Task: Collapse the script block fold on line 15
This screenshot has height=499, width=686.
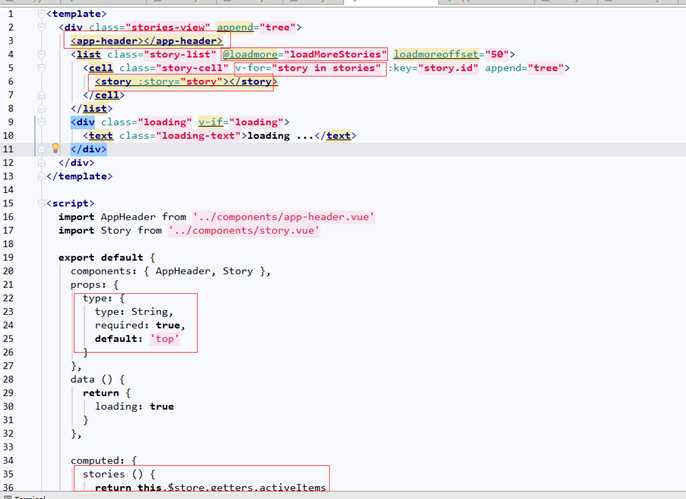Action: [x=42, y=203]
